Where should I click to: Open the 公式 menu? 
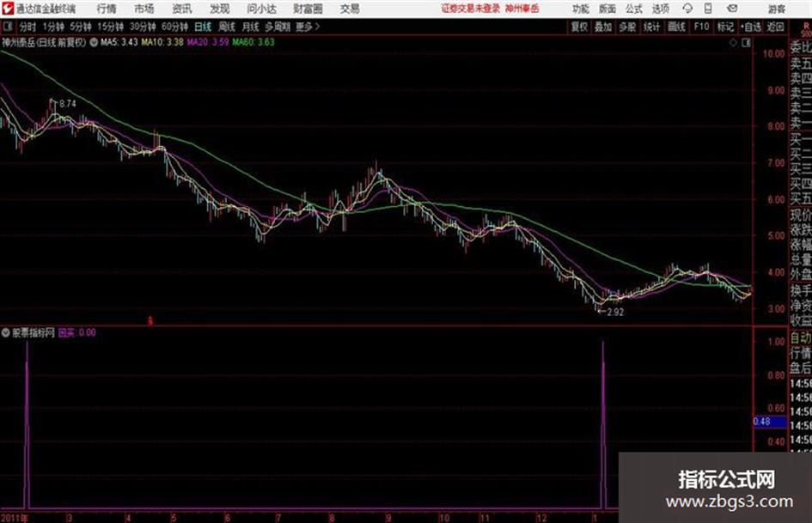coord(633,9)
